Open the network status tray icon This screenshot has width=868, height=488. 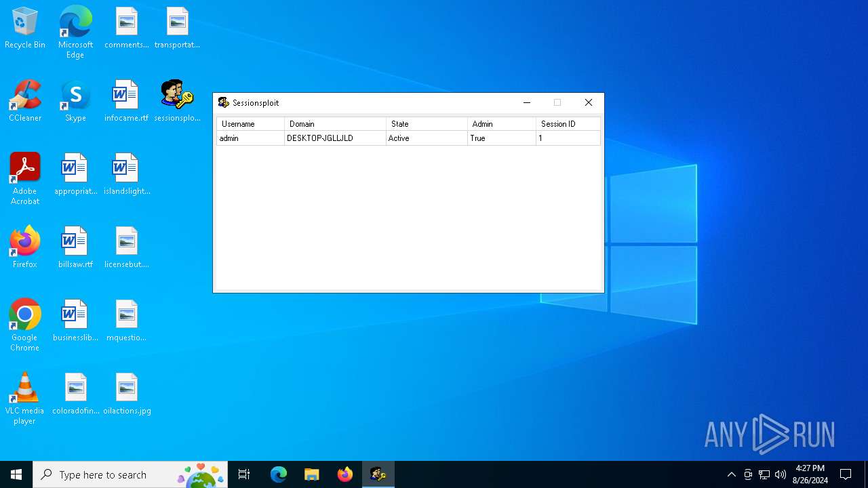click(764, 474)
